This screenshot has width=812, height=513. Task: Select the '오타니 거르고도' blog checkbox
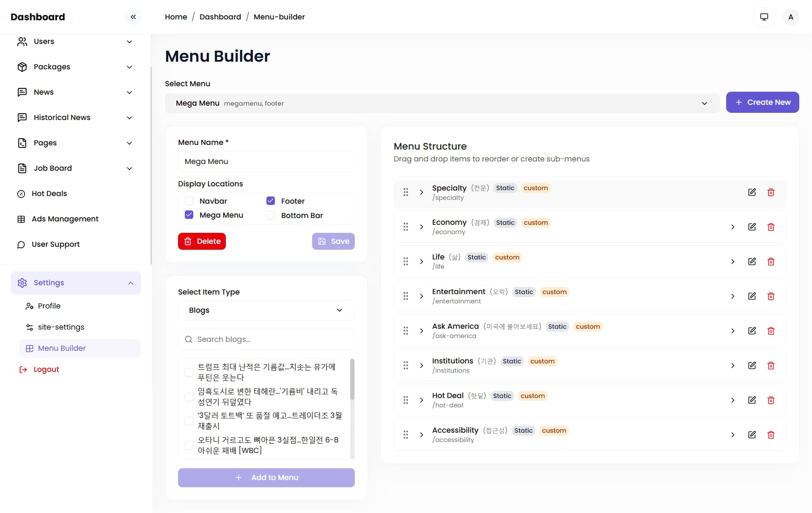[x=189, y=445]
